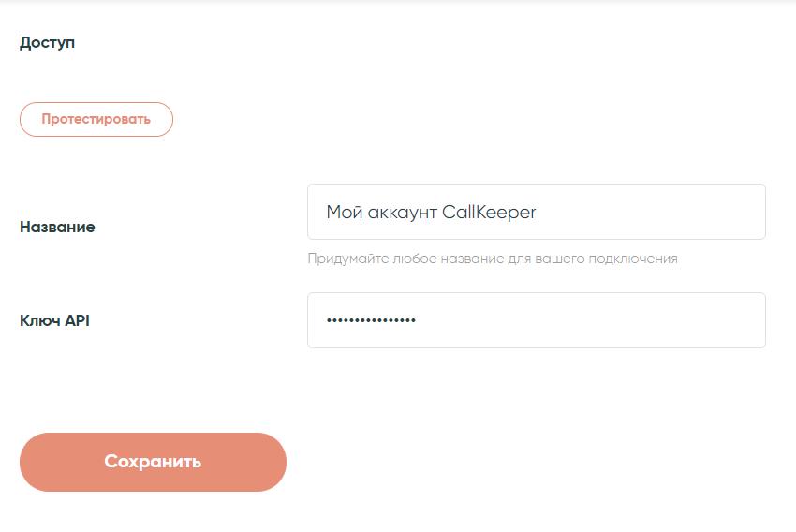
Task: Click the word Ключ in the label
Action: click(x=40, y=320)
